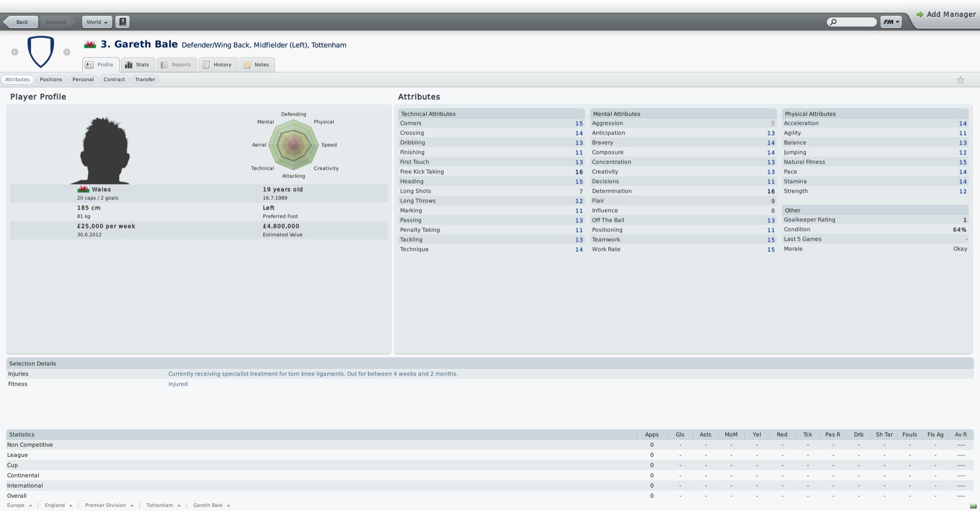Open the FM menu dropdown

pyautogui.click(x=891, y=22)
